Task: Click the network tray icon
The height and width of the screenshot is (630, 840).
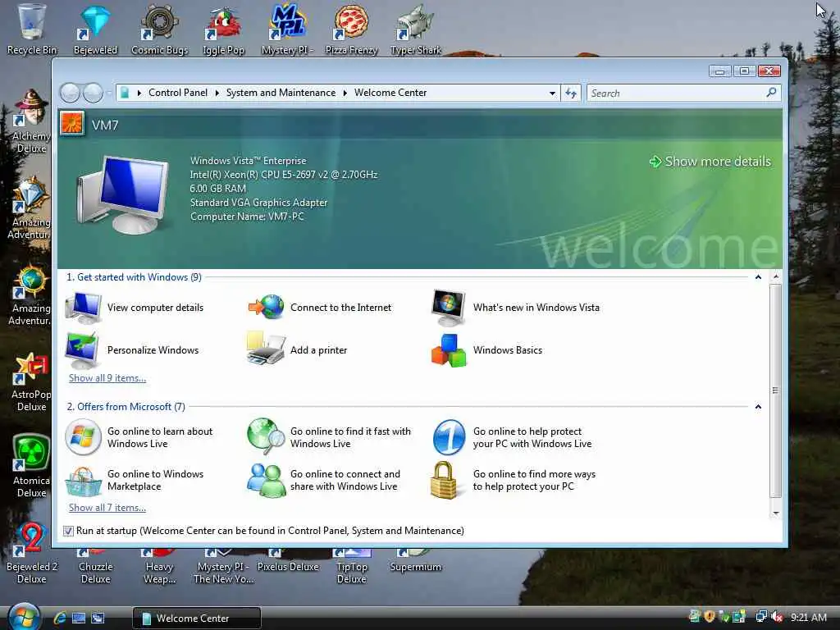Action: [760, 617]
